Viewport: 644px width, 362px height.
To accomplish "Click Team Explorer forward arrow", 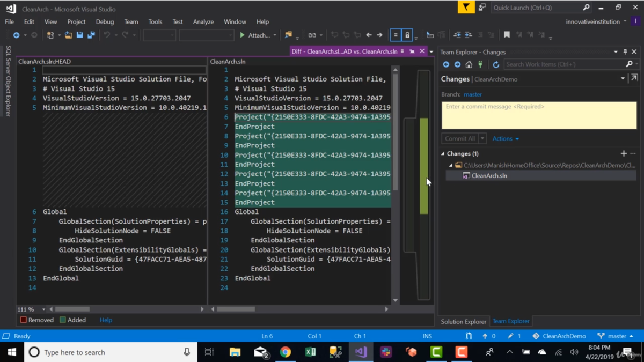I will [457, 64].
